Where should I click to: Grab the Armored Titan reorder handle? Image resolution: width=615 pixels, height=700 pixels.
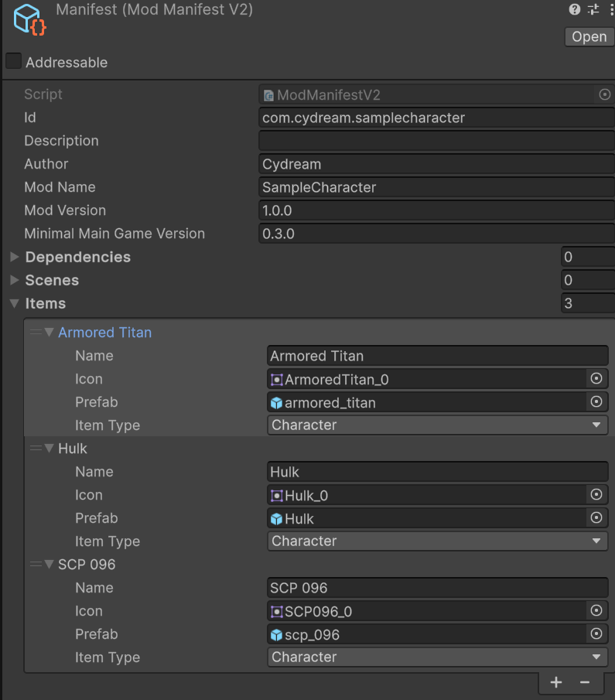click(36, 332)
